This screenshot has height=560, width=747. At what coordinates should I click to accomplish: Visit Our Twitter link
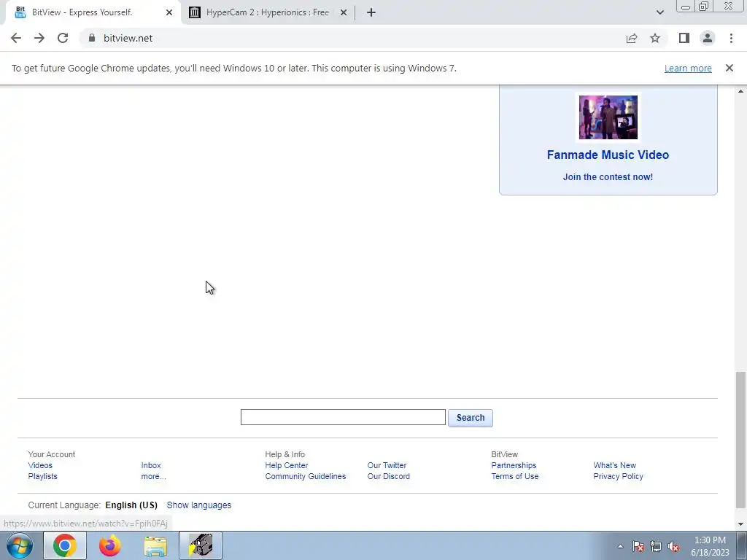(x=387, y=465)
